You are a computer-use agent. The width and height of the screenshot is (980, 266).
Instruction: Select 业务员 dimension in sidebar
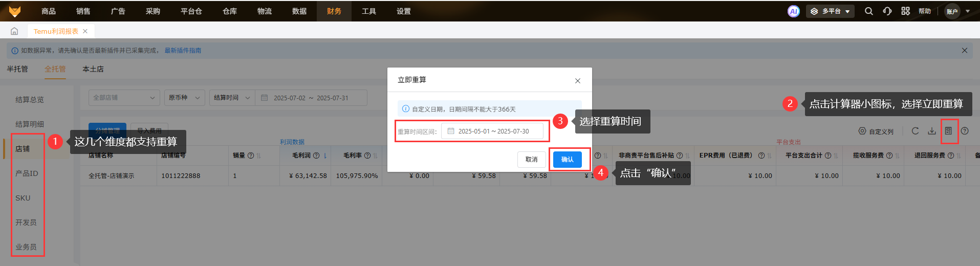[x=26, y=247]
